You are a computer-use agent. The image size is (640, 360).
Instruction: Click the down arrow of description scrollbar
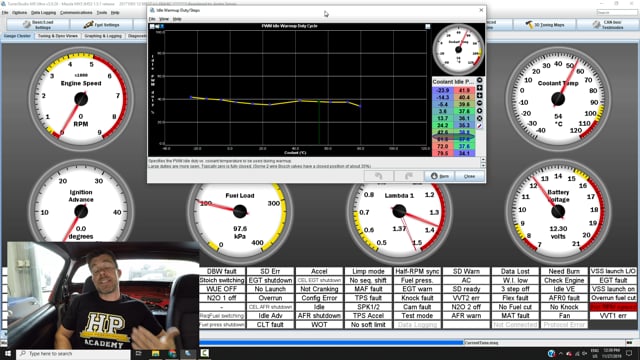483,165
